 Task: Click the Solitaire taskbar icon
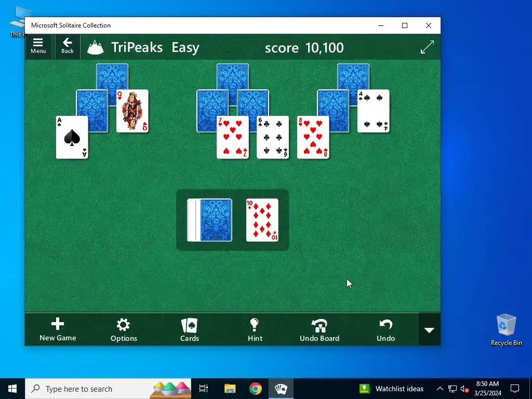click(x=281, y=389)
